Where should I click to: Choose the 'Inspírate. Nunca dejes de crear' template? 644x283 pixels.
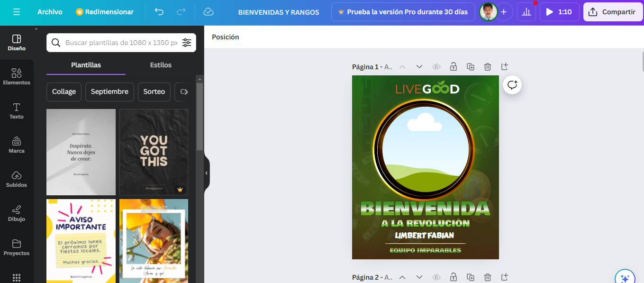81,152
